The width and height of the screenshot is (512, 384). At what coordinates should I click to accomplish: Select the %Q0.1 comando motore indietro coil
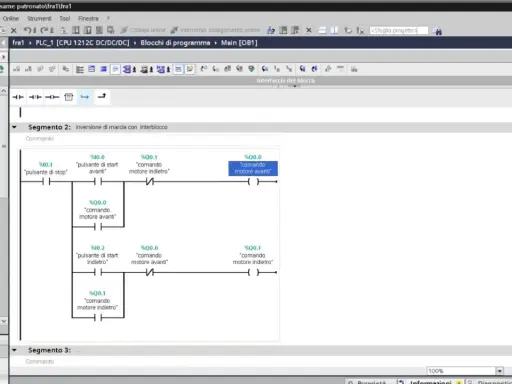point(253,272)
